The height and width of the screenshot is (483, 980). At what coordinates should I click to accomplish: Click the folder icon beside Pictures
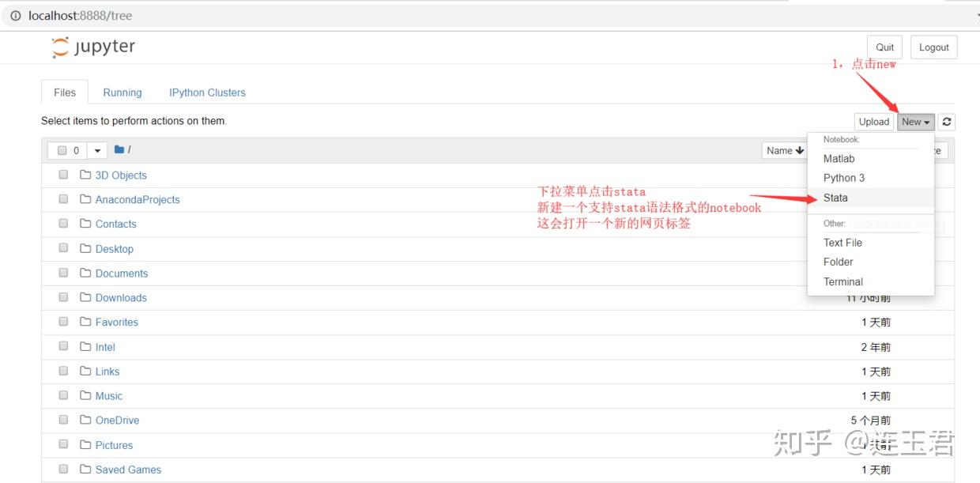[85, 445]
